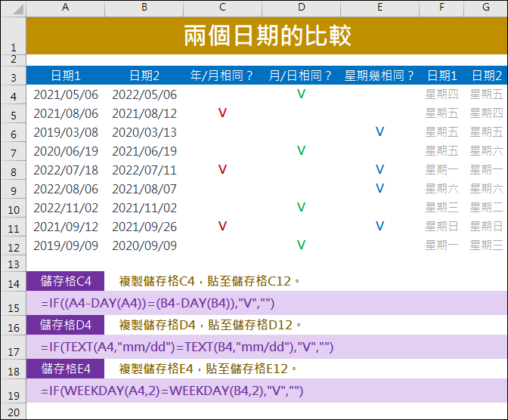The image size is (508, 420).
Task: Click the text 複製儲存格C4，貼至儲存格C12
Action: [x=209, y=281]
